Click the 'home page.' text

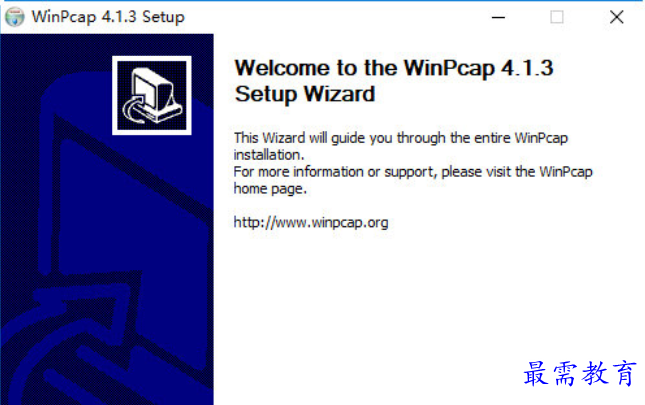point(270,189)
